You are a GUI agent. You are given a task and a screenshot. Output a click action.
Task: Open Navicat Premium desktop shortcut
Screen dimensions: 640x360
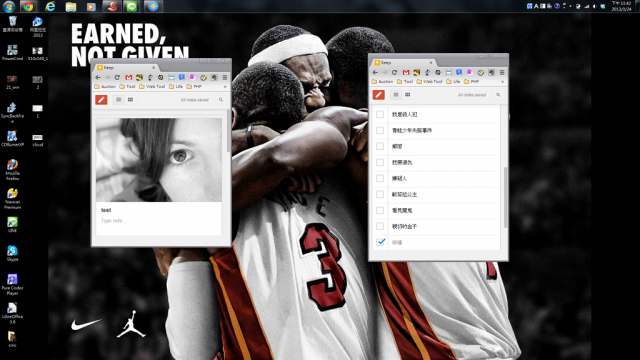12,198
